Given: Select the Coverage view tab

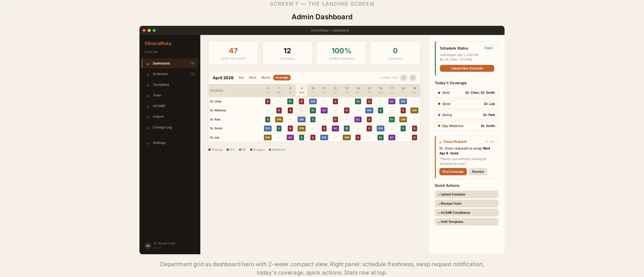Looking at the screenshot, I should click(x=282, y=78).
